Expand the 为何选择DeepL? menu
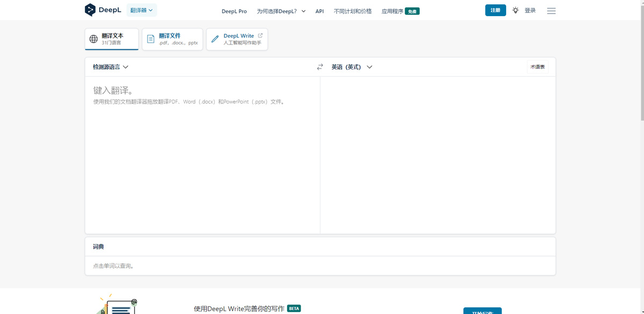Viewport: 644px width, 314px height. pyautogui.click(x=281, y=11)
